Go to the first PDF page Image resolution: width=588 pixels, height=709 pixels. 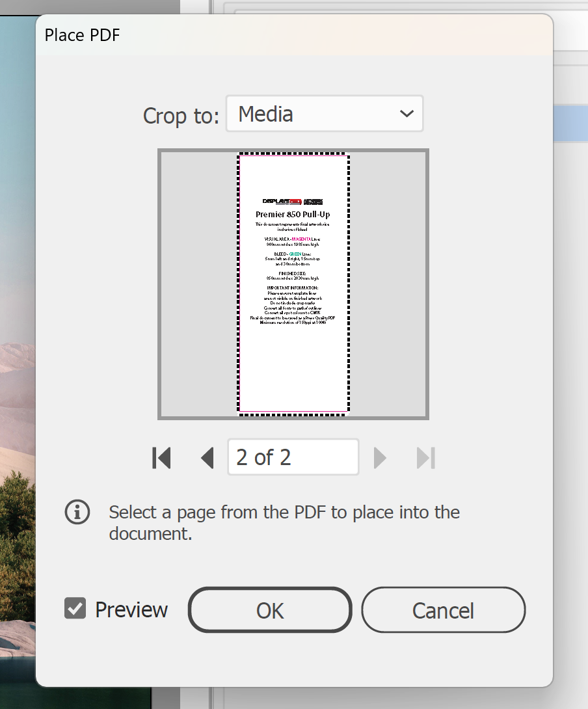tap(161, 457)
